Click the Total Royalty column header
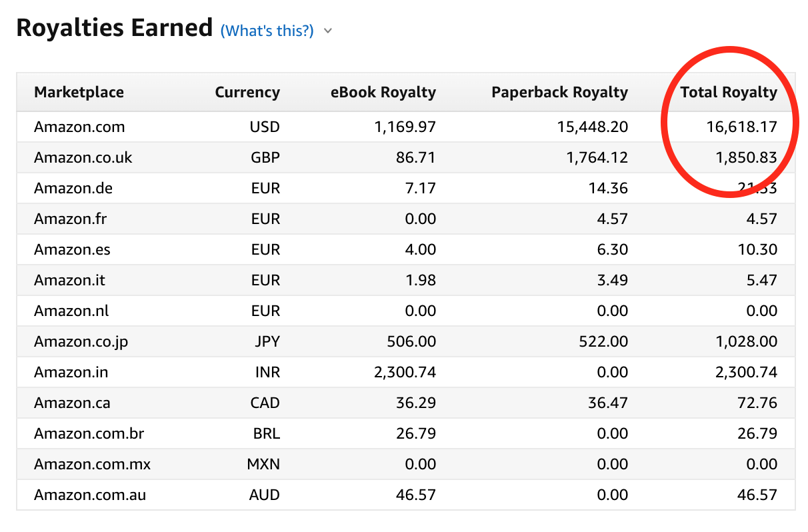 pyautogui.click(x=728, y=92)
